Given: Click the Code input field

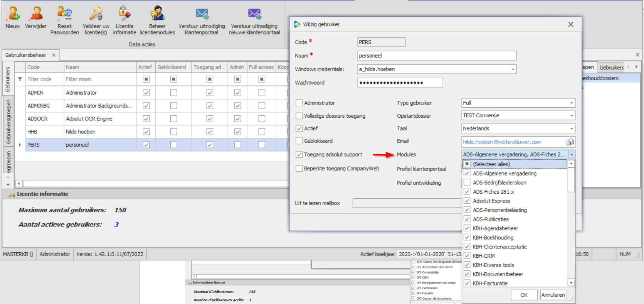Looking at the screenshot, I should [x=381, y=42].
